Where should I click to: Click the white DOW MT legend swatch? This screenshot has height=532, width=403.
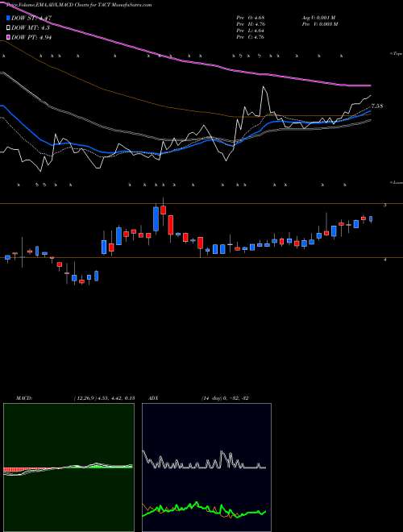point(8,27)
